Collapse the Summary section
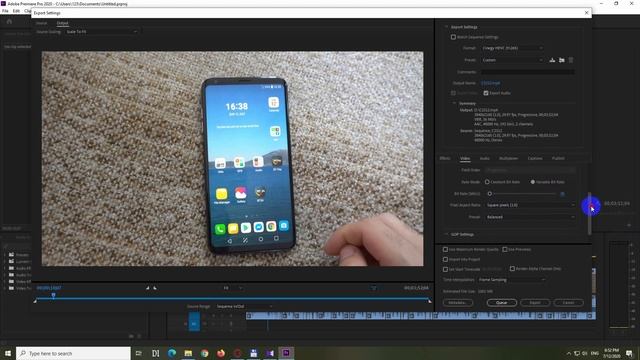This screenshot has width=640, height=360. coord(454,104)
